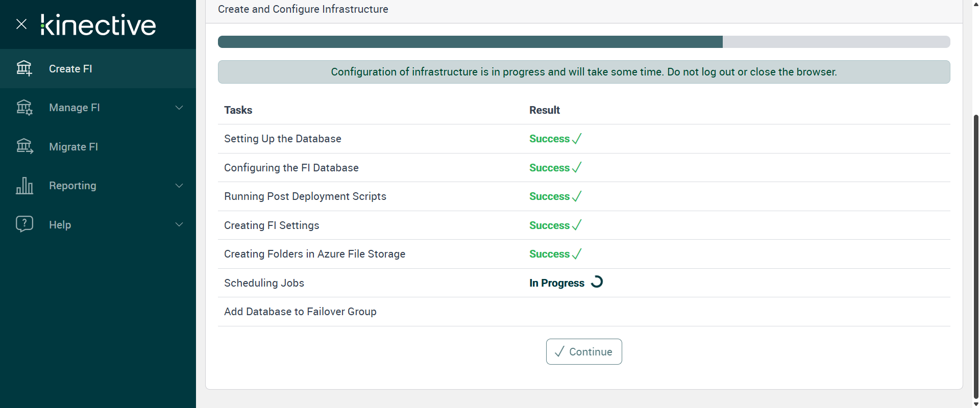Click the Help question mark icon

(x=24, y=224)
